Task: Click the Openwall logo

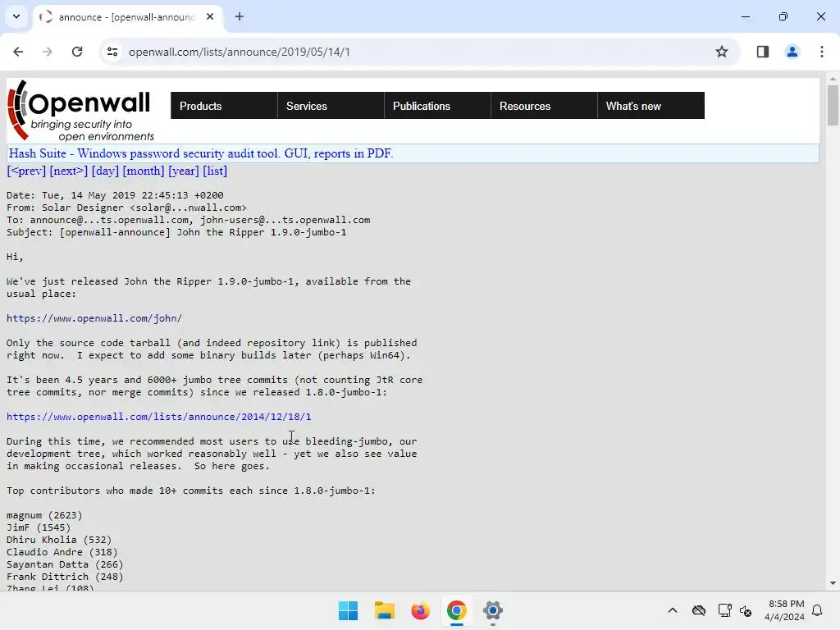Action: 81,111
